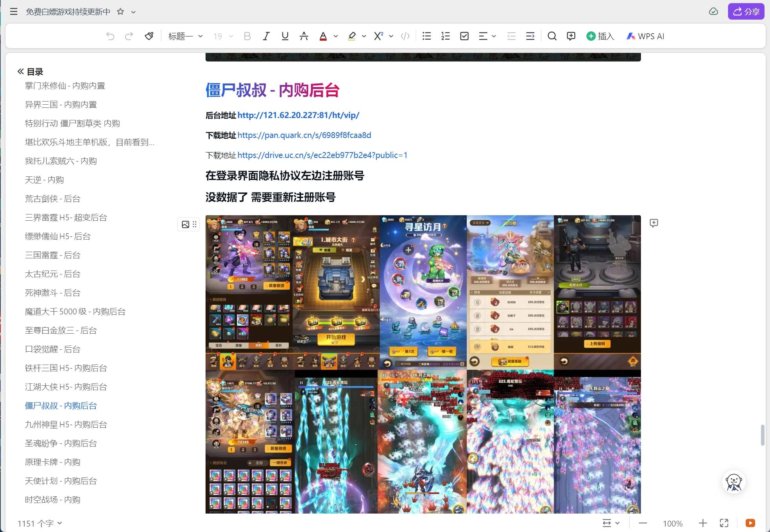Image resolution: width=770 pixels, height=532 pixels.
Task: Select 口袋觉醒 - 后台 in outline
Action: 53,349
